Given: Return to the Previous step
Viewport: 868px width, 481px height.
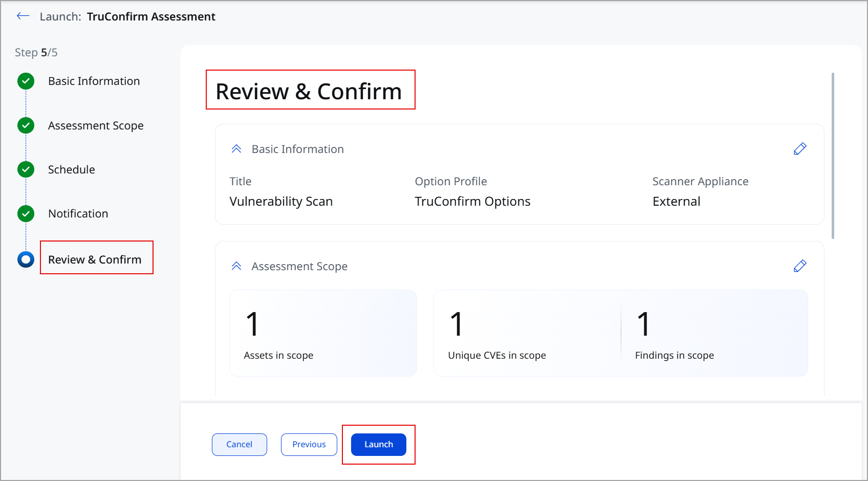Looking at the screenshot, I should pyautogui.click(x=309, y=445).
